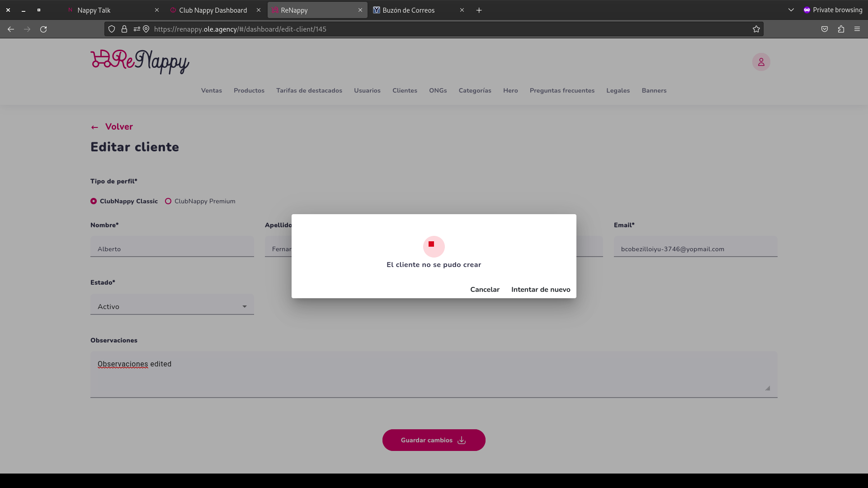The width and height of the screenshot is (868, 488).
Task: Bookmark page with star icon
Action: pyautogui.click(x=756, y=29)
